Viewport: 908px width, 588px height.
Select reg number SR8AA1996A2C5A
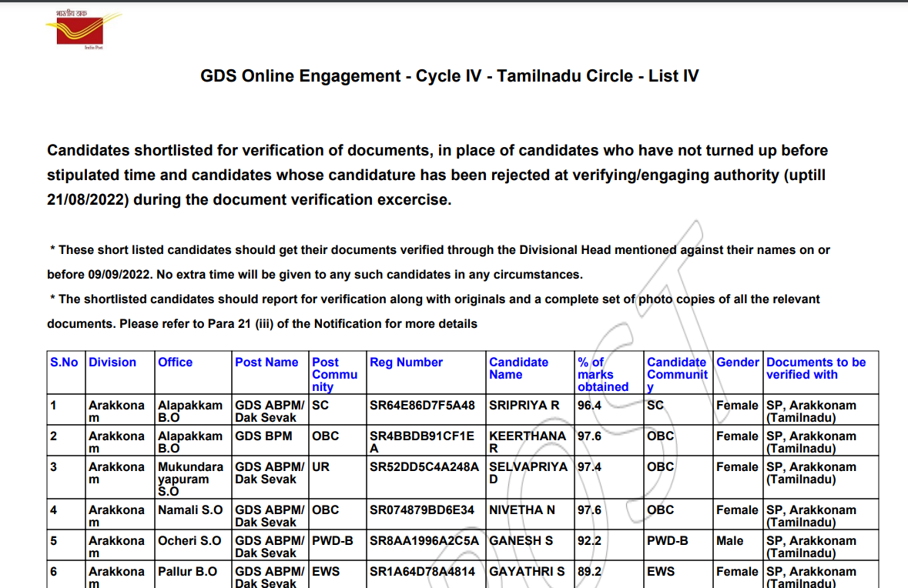point(424,541)
